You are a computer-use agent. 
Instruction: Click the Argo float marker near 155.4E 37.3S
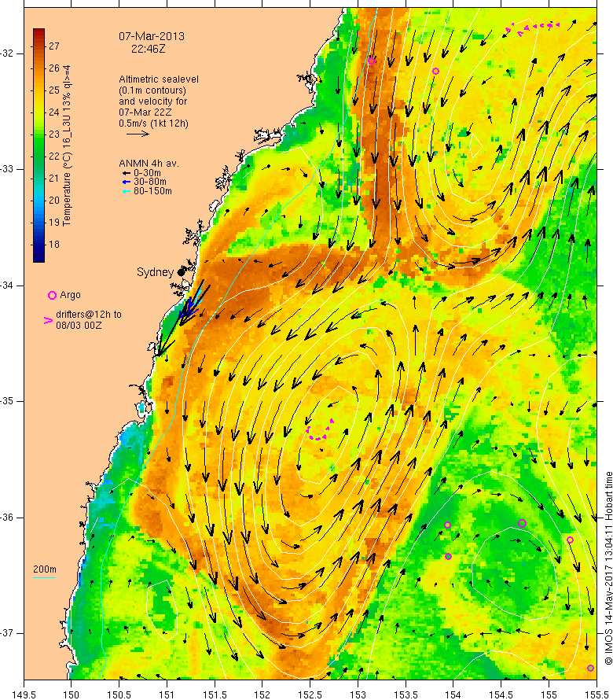[590, 669]
